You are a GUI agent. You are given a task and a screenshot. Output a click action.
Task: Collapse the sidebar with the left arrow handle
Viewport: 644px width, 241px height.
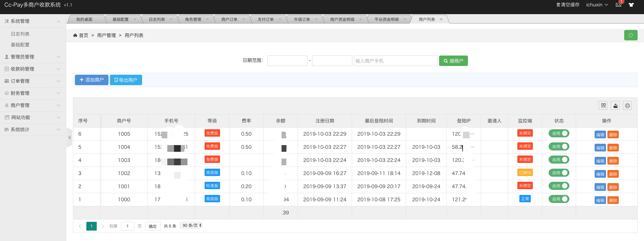point(70,137)
